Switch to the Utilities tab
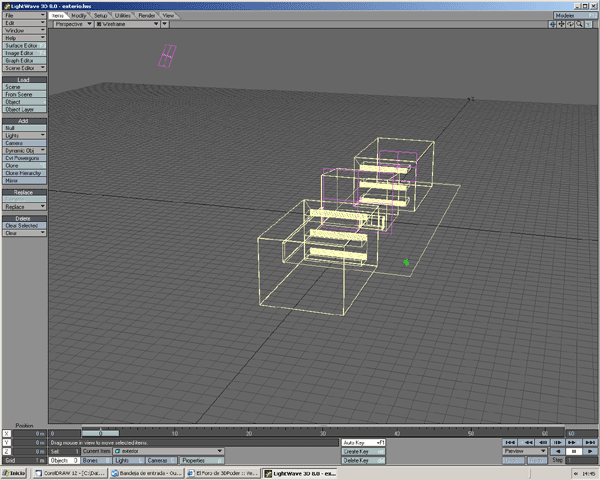Image resolution: width=600 pixels, height=480 pixels. point(123,16)
